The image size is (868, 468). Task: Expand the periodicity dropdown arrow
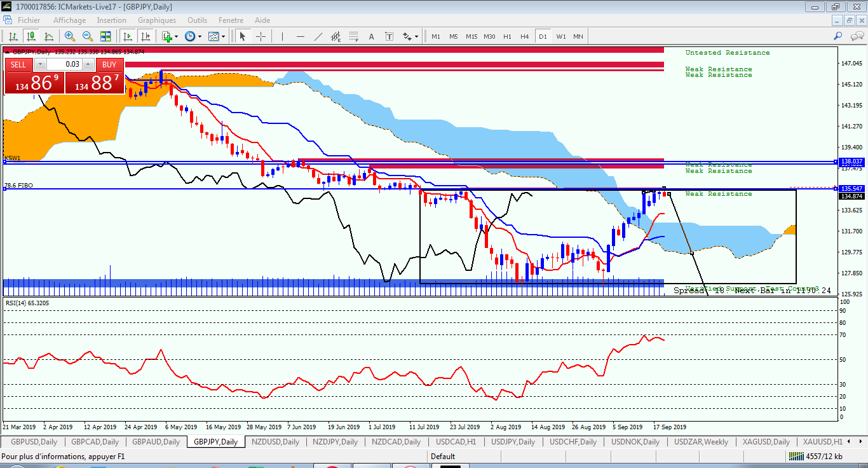click(x=199, y=36)
